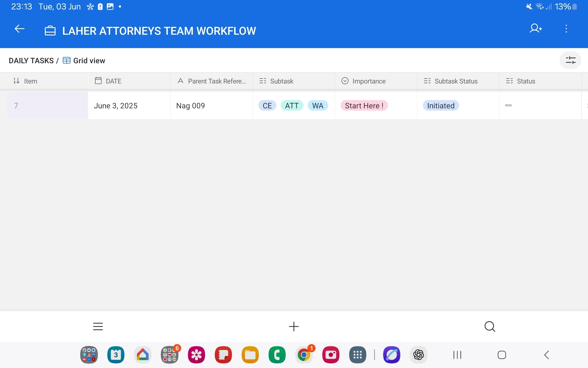Open the purple browser app in dock
The image size is (588, 368).
pyautogui.click(x=392, y=355)
